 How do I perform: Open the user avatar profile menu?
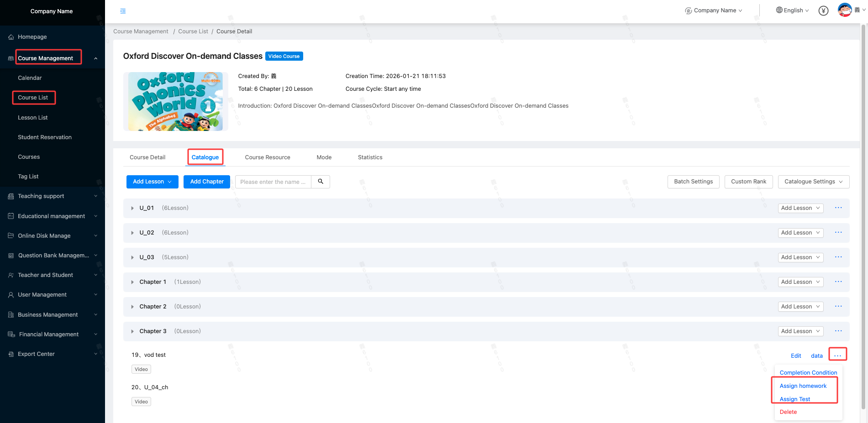coord(845,10)
